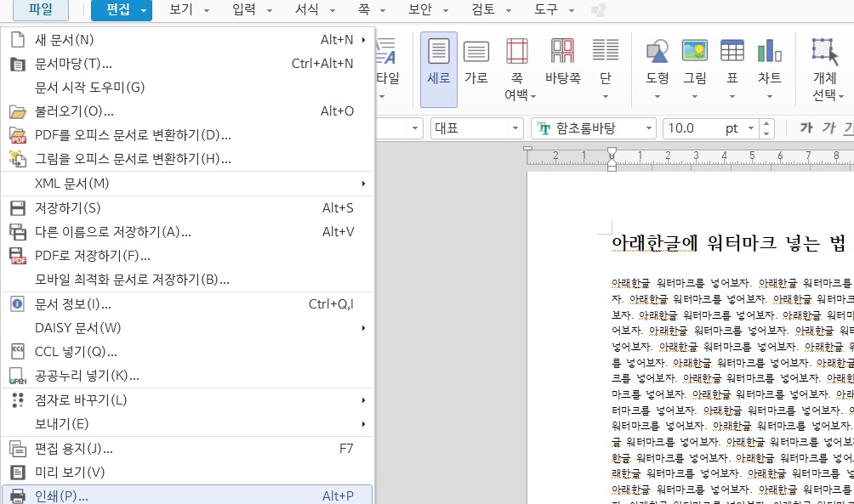854x504 pixels.
Task: Select portrait 세로 page orientation
Action: click(438, 69)
